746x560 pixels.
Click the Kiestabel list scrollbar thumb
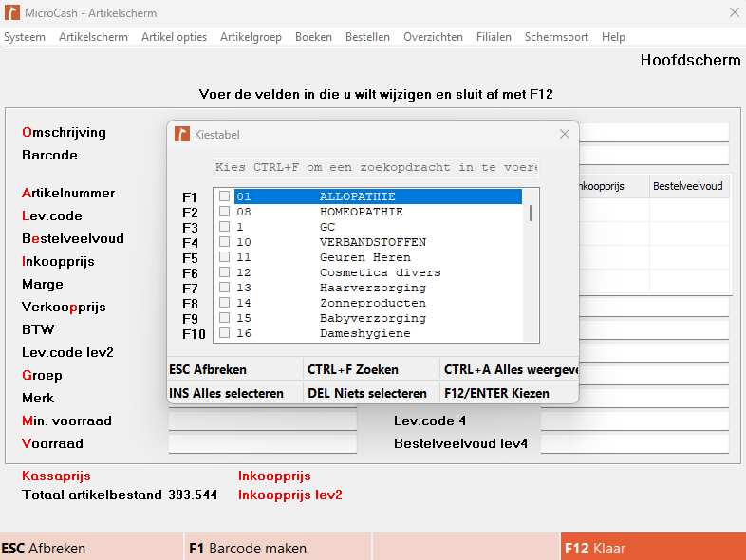(x=531, y=214)
